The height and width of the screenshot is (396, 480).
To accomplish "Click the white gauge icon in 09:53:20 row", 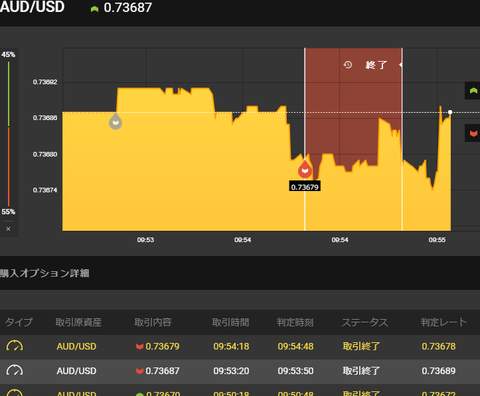I will [x=15, y=370].
